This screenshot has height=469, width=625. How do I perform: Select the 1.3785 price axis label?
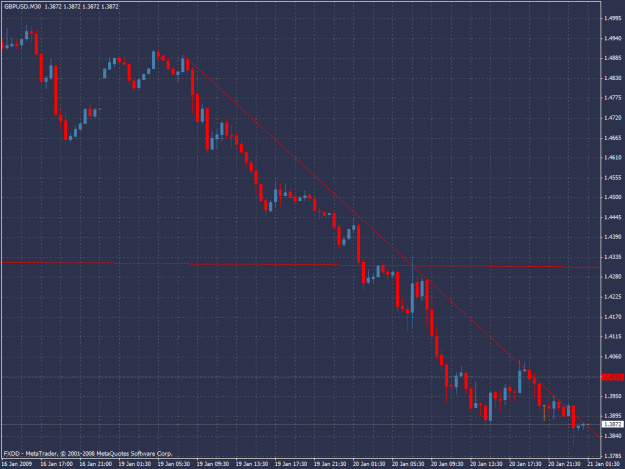point(613,456)
